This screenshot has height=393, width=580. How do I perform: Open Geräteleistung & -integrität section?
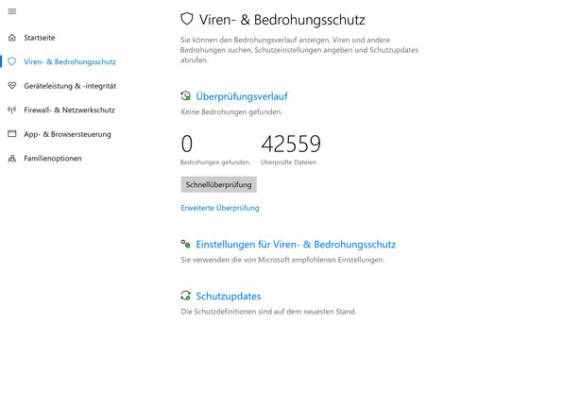(70, 86)
